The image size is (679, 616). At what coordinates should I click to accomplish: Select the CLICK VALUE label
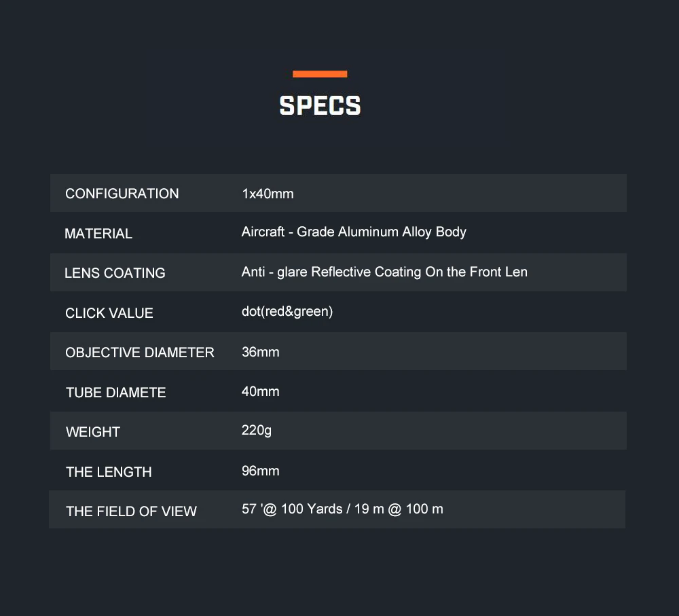click(109, 313)
